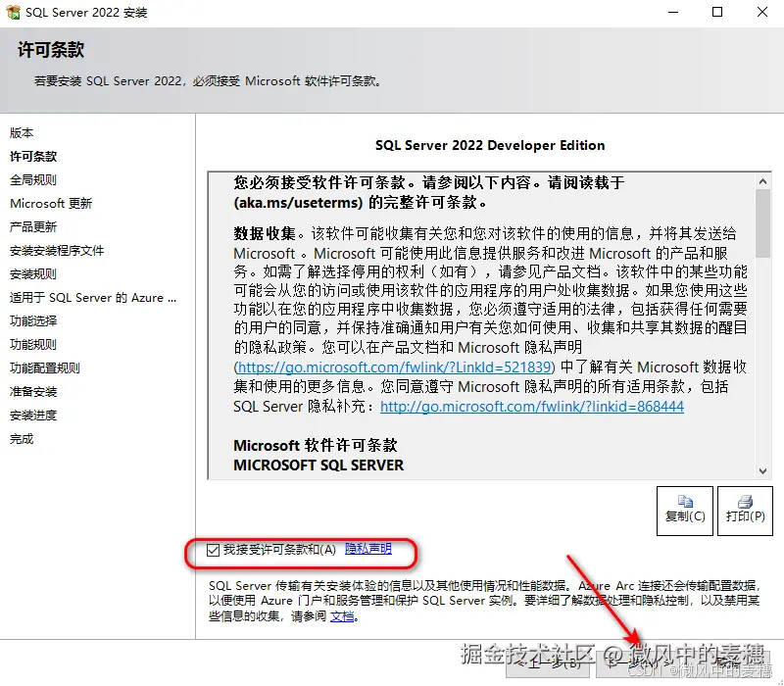Select the 功能选择 step in sidebar
784x686 pixels.
click(33, 321)
